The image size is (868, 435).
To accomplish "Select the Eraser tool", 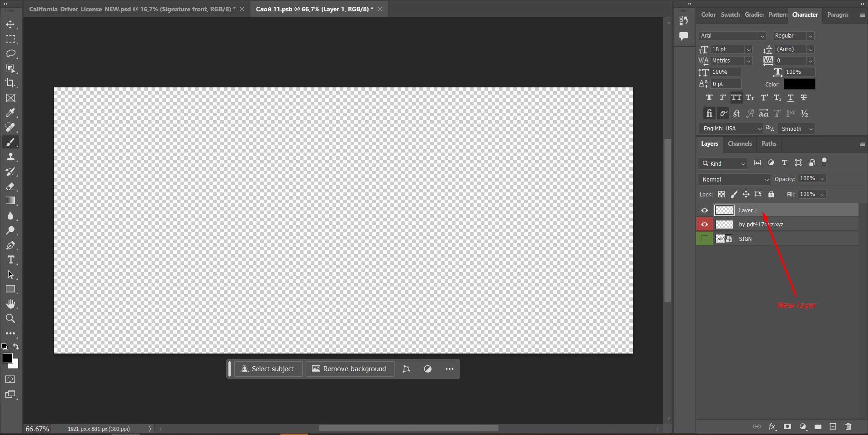I will click(x=10, y=186).
